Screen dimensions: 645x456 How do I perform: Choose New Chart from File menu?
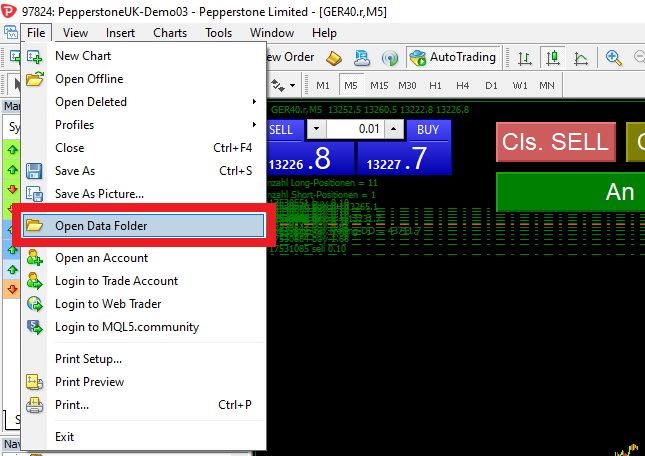tap(143, 56)
